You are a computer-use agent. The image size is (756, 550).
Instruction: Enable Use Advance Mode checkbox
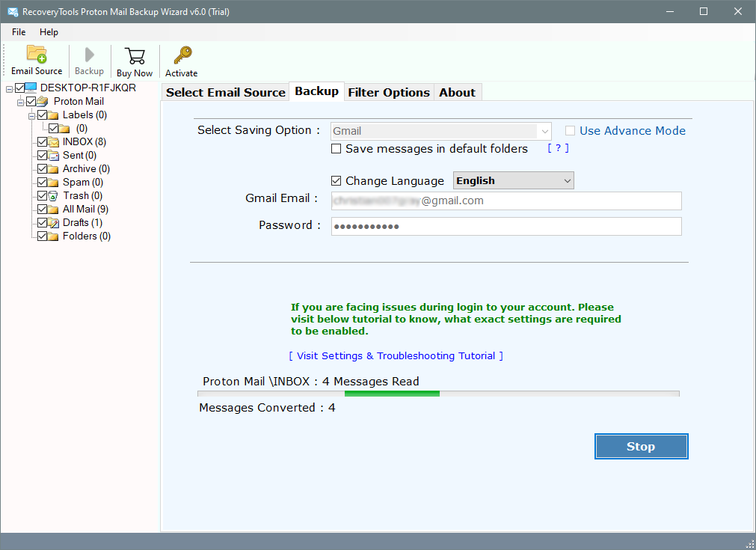tap(570, 131)
